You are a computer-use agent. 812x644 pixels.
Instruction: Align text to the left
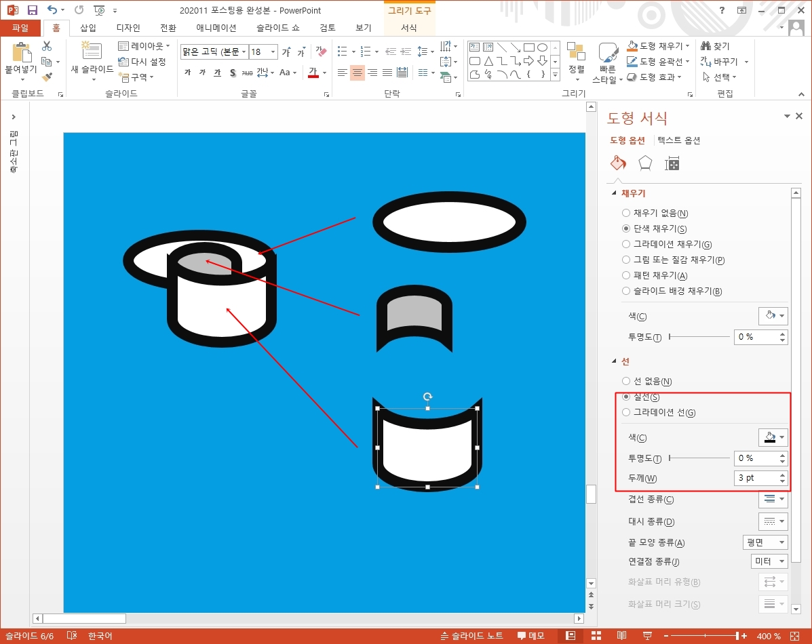(x=343, y=73)
